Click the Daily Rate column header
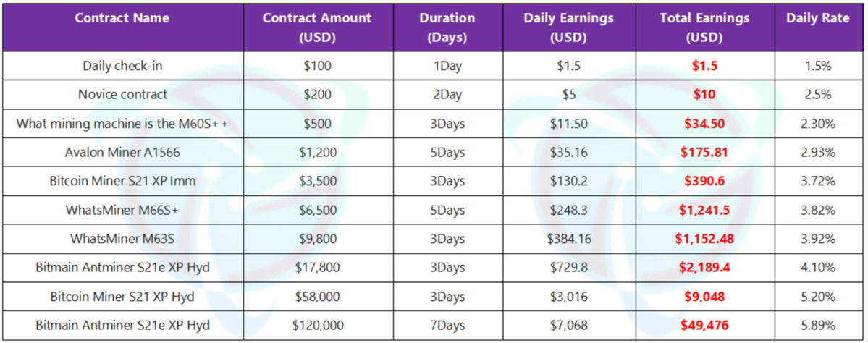 coord(817,18)
